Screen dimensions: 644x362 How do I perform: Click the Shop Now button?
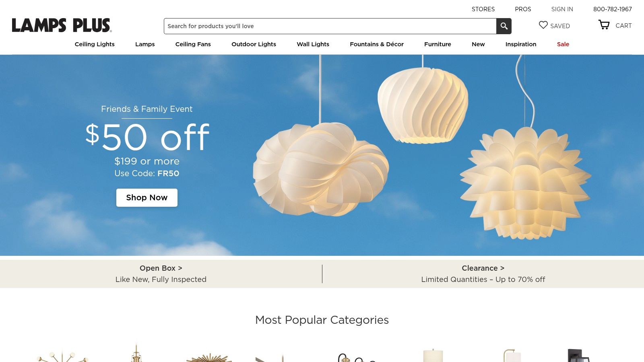(x=147, y=197)
